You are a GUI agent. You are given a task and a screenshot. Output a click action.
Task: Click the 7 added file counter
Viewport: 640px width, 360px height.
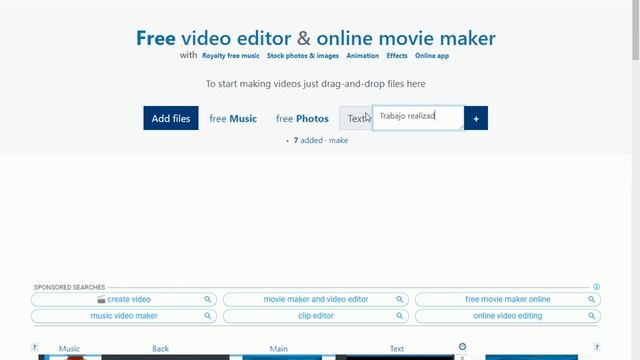[308, 140]
